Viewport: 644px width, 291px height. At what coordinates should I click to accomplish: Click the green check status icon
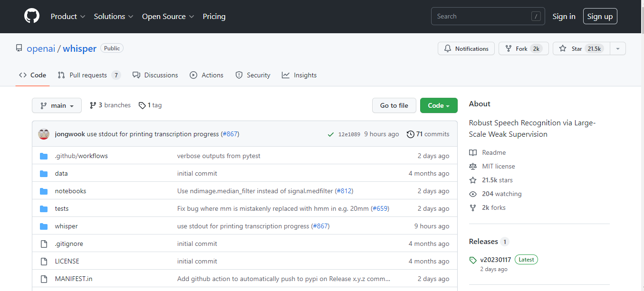(331, 134)
